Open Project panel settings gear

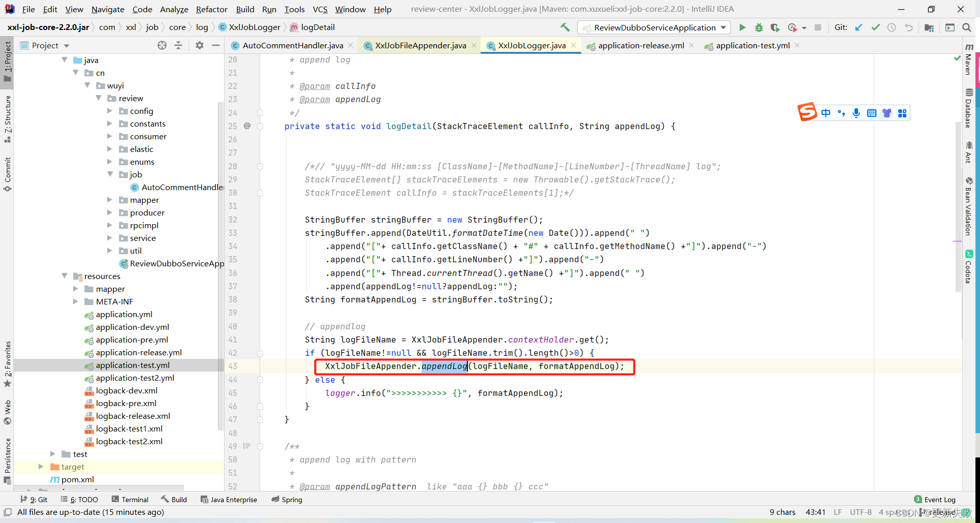coord(200,45)
